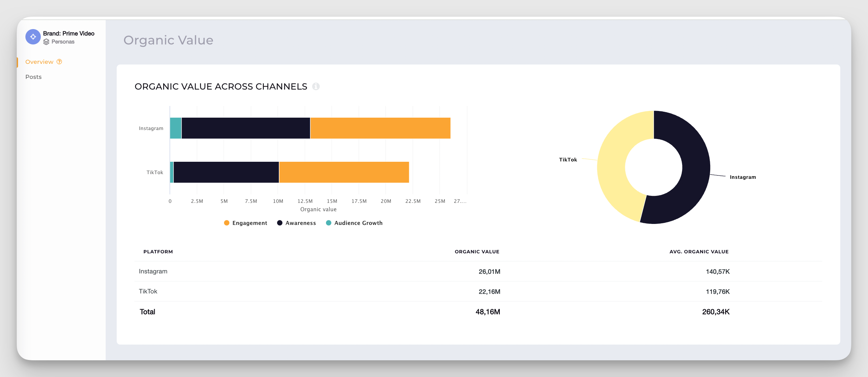Screen dimensions: 868x377
Task: Click the brand crosshair logo icon
Action: pos(33,37)
